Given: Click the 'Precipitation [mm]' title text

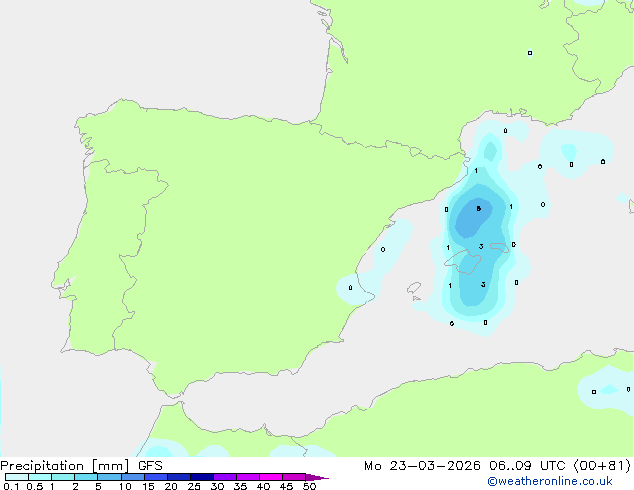Looking at the screenshot, I should [65, 466].
